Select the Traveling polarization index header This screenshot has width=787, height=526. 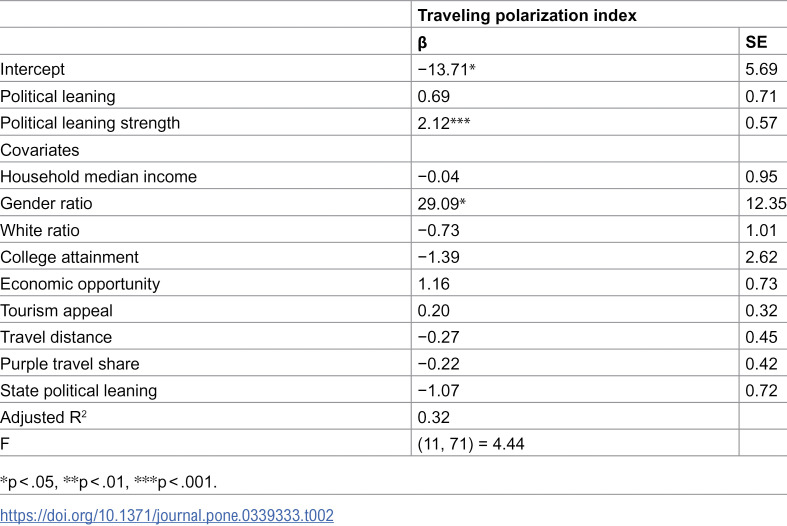coord(527,16)
